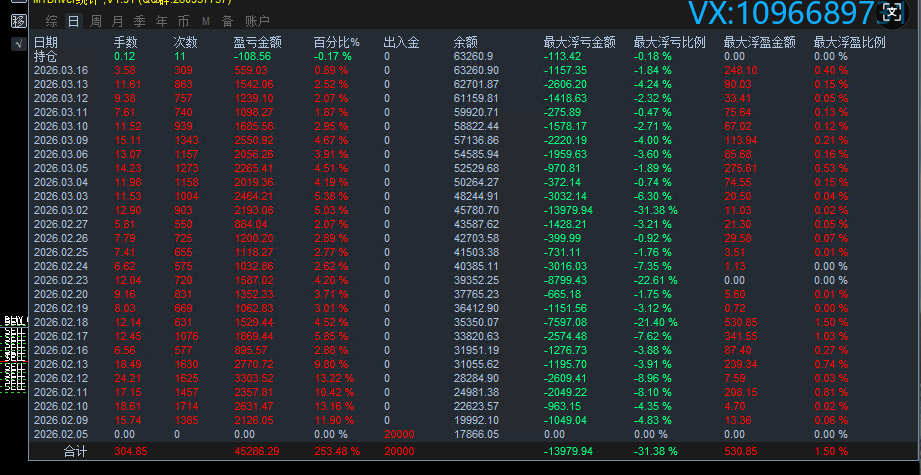921x475 pixels.
Task: Sort by 盈亏金额 column header
Action: (257, 42)
